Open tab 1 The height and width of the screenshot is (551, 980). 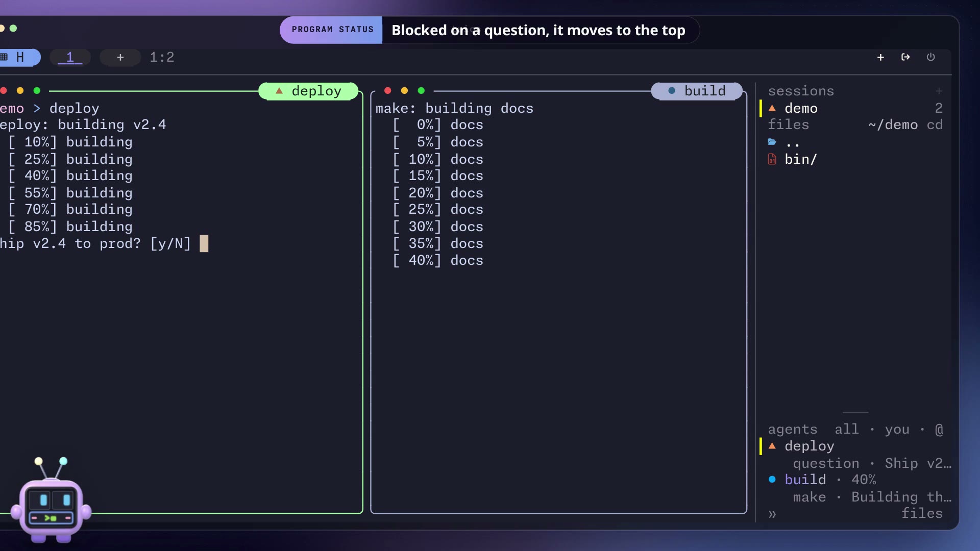click(x=70, y=57)
